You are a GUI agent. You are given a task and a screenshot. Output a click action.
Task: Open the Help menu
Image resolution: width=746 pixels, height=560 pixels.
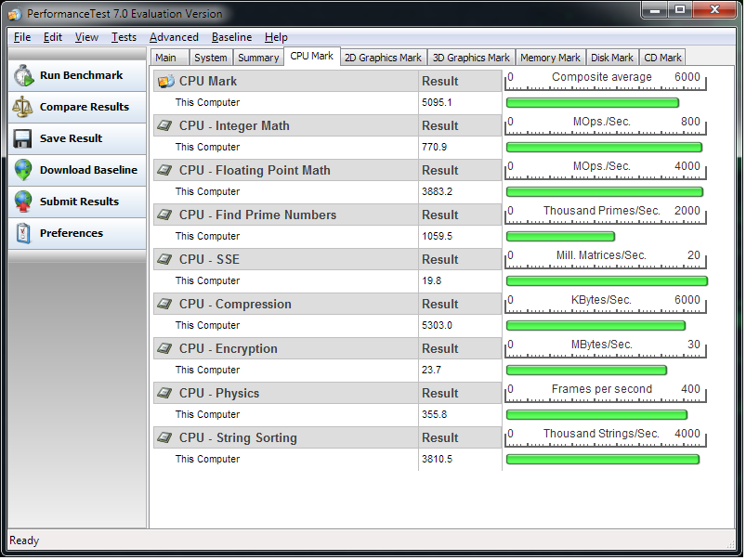276,37
